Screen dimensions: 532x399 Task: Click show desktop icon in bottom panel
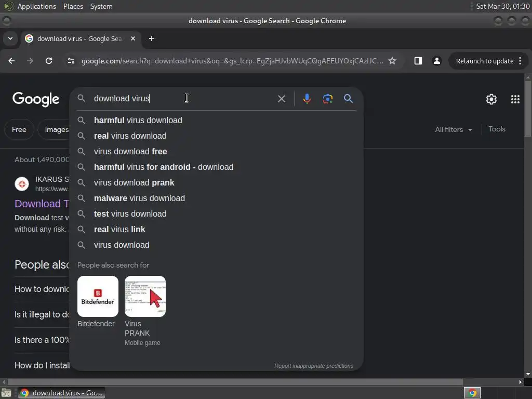pyautogui.click(x=6, y=393)
